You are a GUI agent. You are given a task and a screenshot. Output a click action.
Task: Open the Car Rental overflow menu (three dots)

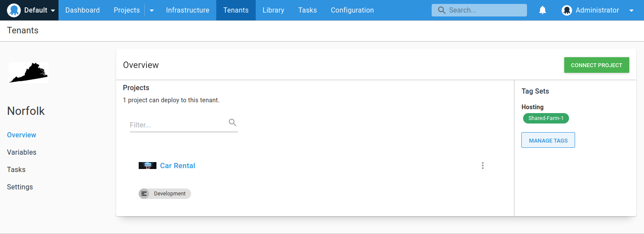coord(482,166)
